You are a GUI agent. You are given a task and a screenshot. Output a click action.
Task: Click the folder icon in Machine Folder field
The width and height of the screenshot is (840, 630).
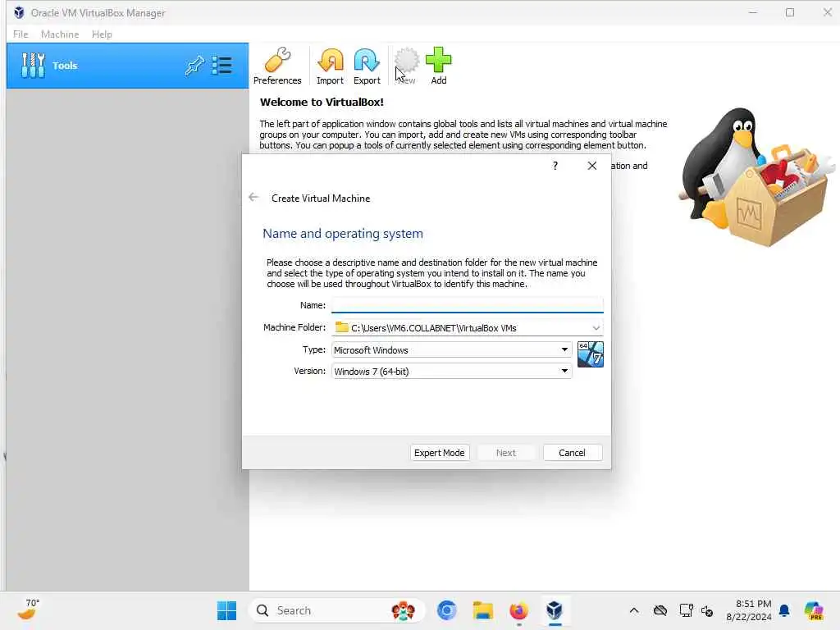[x=342, y=327]
